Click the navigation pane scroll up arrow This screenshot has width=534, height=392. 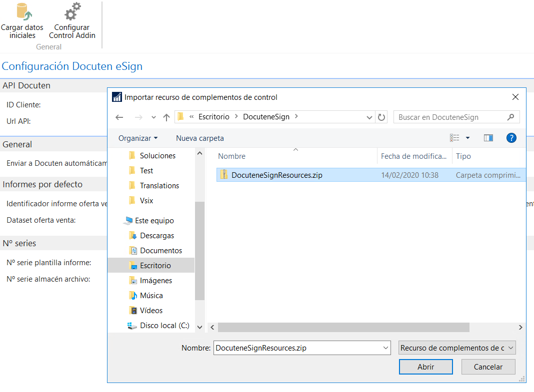200,153
